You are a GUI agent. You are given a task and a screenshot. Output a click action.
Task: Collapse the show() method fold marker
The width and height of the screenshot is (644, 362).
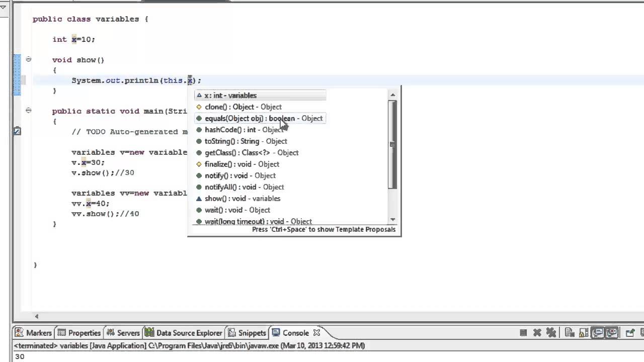point(29,59)
